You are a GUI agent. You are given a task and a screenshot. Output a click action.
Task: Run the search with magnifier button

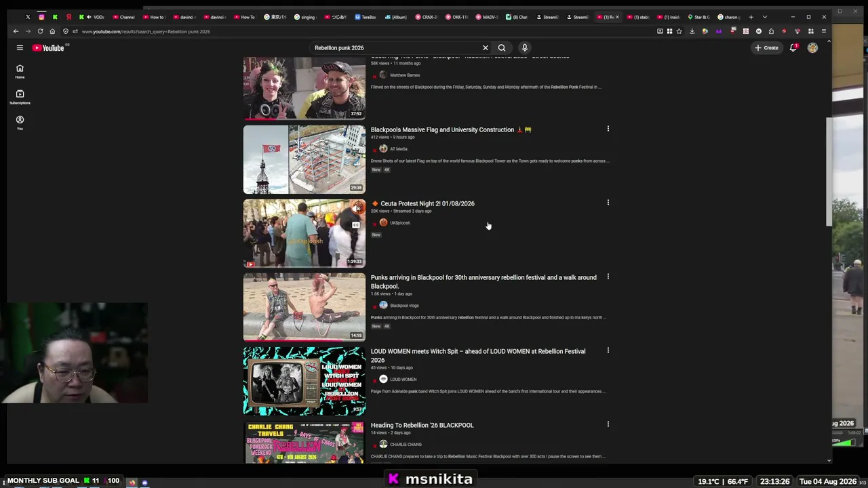[502, 47]
